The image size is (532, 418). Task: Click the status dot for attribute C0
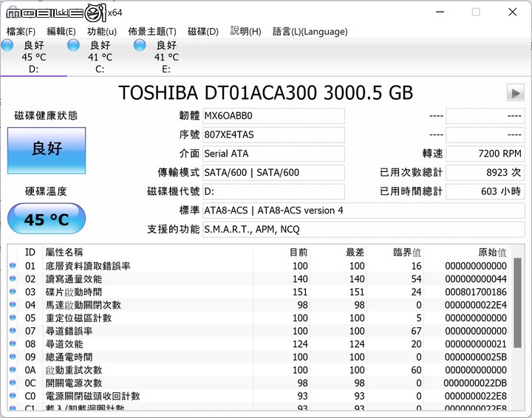[13, 396]
